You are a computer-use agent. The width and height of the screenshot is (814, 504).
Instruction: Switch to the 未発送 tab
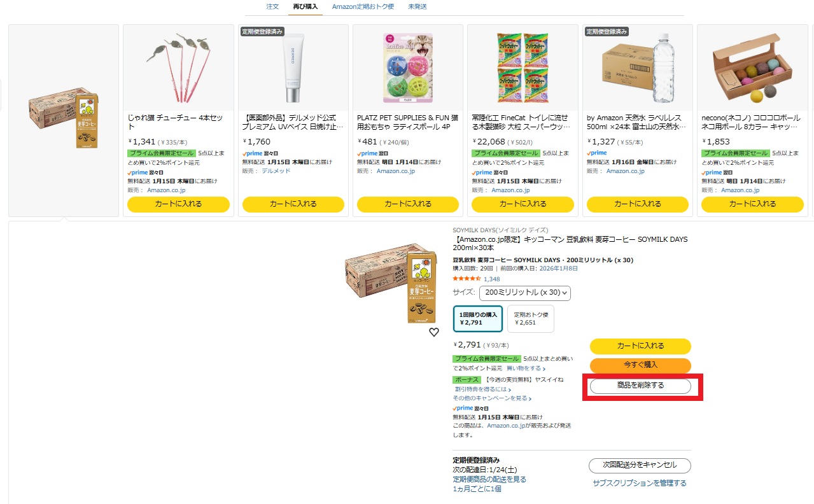pos(418,6)
